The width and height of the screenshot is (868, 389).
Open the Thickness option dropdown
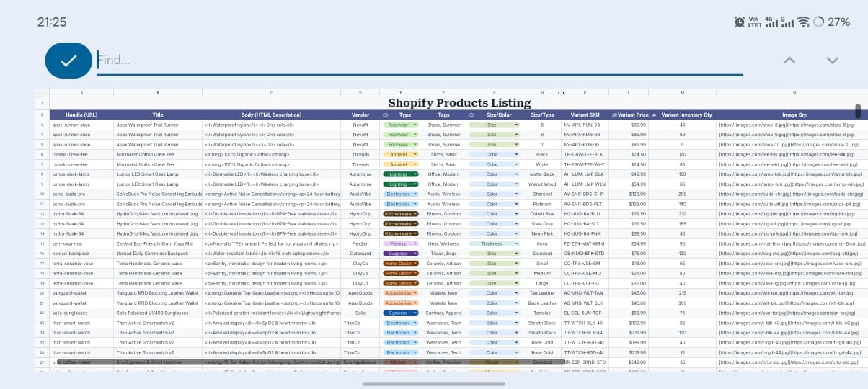pos(495,243)
